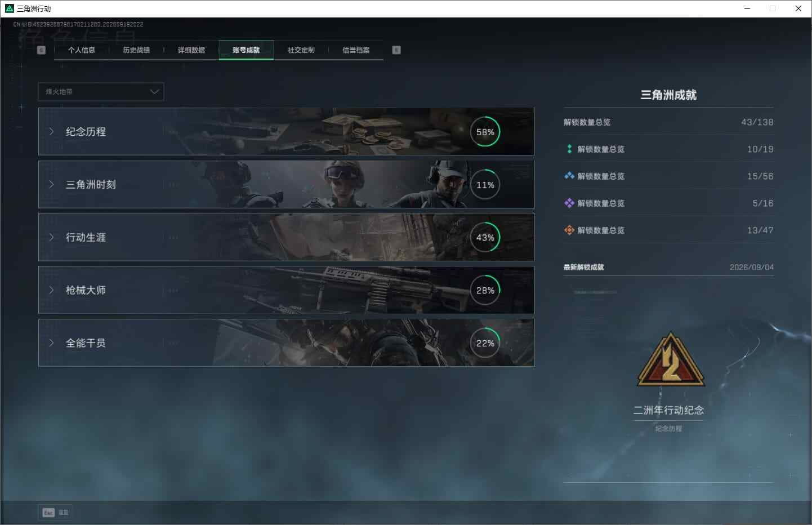The image size is (812, 525).
Task: Open the 烽火地带 mode dropdown
Action: [101, 92]
